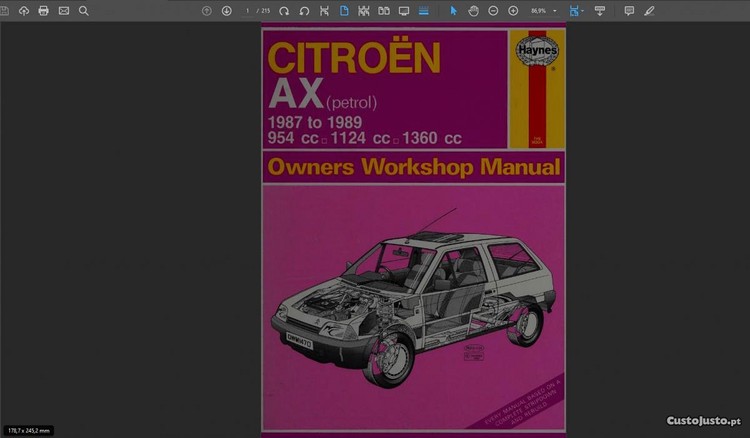Rotate the page counterclockwise

(x=304, y=10)
